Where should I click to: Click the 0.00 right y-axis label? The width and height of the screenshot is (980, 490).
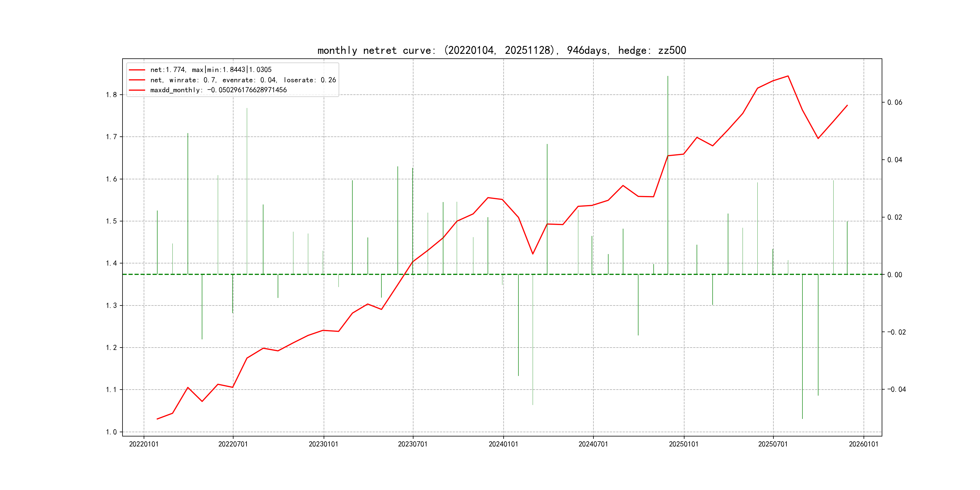[x=894, y=275]
